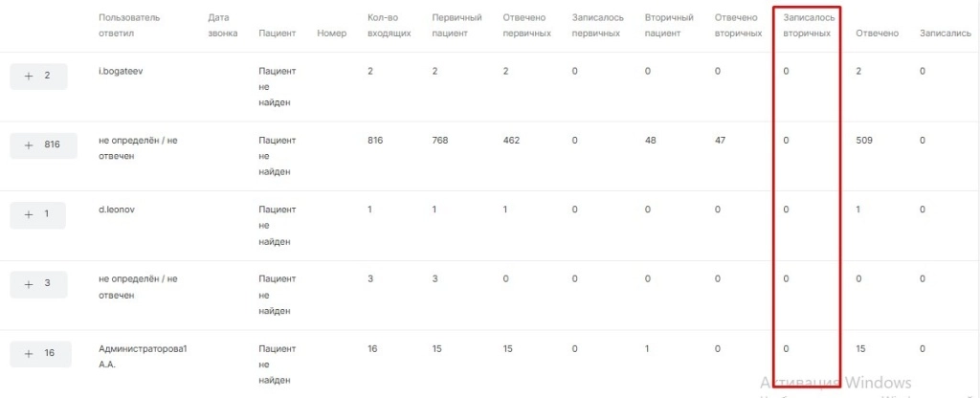Image resolution: width=980 pixels, height=398 pixels.
Task: Click 'Записалось первичных' column header
Action: pyautogui.click(x=596, y=26)
